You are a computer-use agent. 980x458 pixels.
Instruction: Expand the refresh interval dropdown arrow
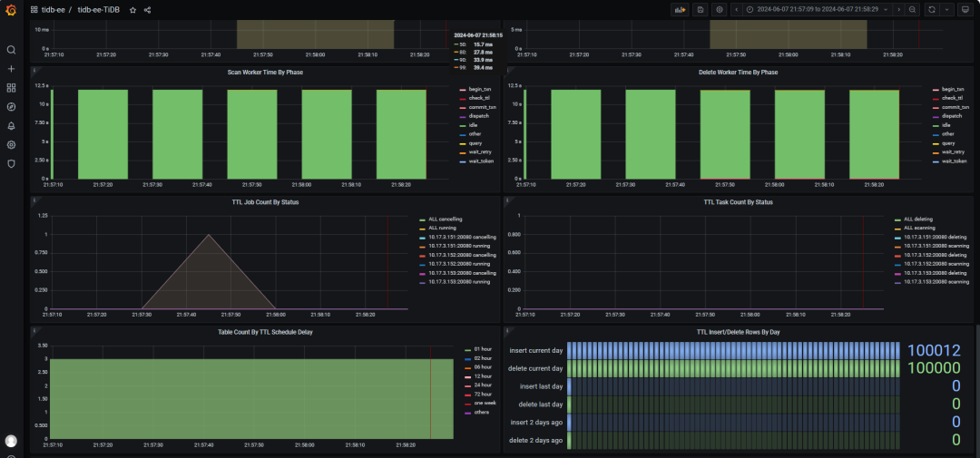(x=947, y=10)
